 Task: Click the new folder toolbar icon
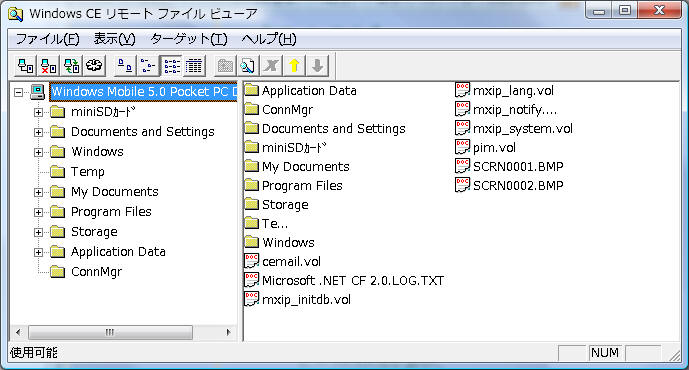pos(225,66)
